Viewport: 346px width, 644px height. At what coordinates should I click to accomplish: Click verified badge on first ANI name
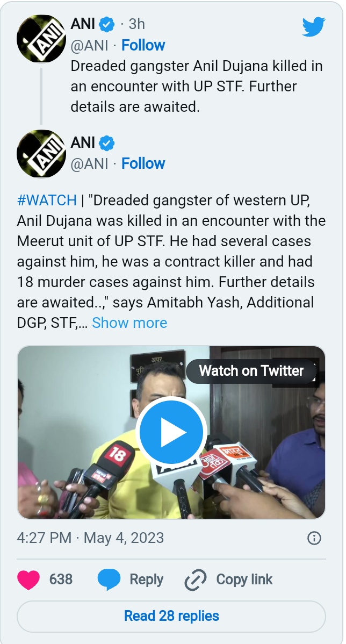107,24
